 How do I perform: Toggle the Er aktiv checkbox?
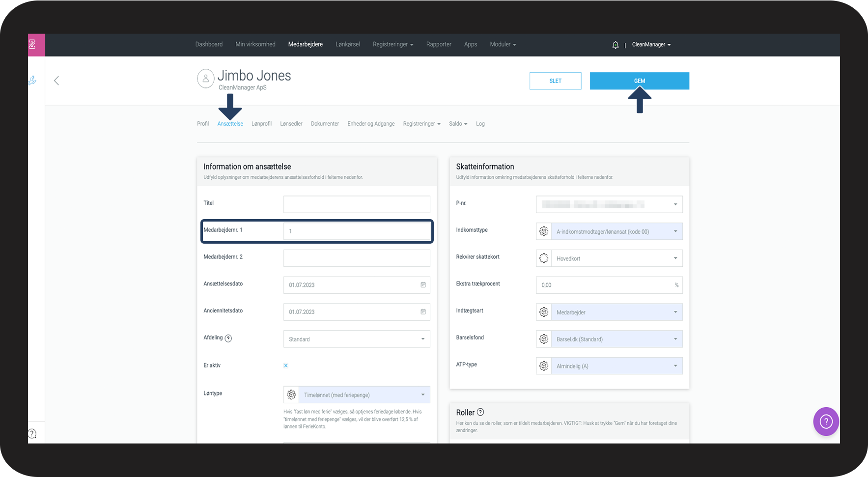(286, 365)
